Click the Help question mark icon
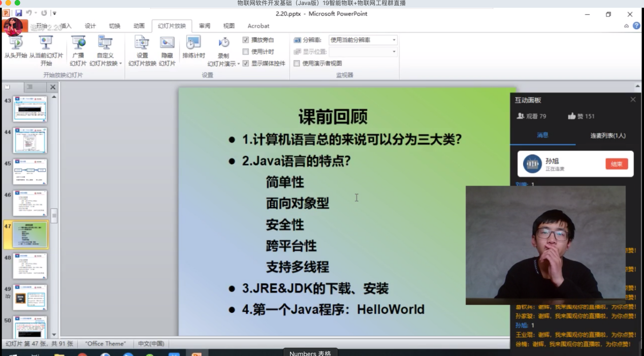Viewport: 644px width, 356px height. [x=636, y=26]
